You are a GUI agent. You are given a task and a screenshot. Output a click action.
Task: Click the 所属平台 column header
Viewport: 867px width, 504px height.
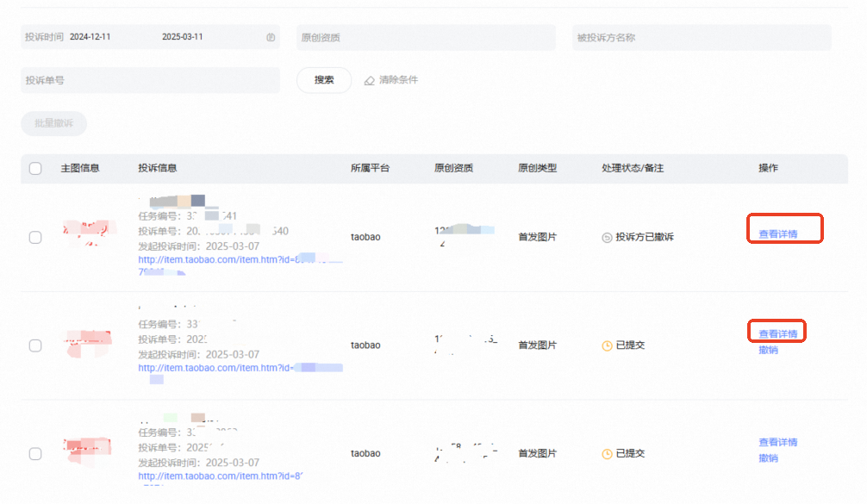click(x=370, y=168)
